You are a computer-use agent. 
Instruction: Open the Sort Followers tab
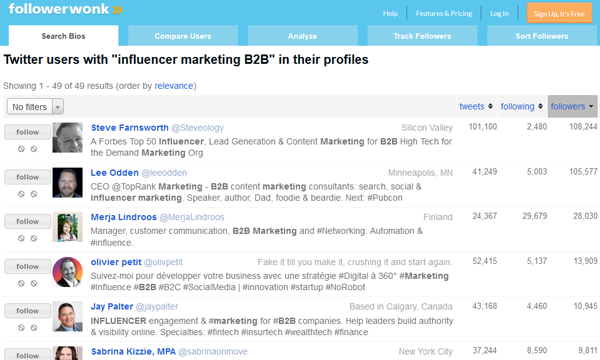coord(542,36)
